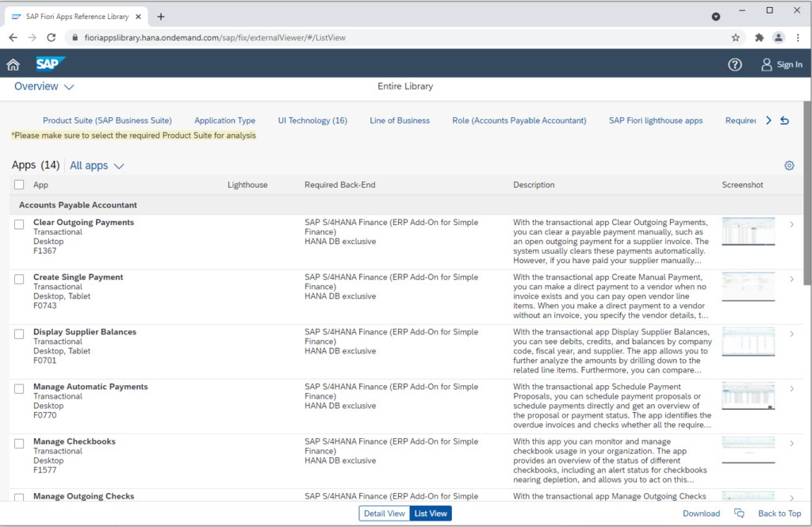The image size is (812, 527).
Task: Open Manage Checkbooks screenshot thumbnail
Action: tap(749, 450)
